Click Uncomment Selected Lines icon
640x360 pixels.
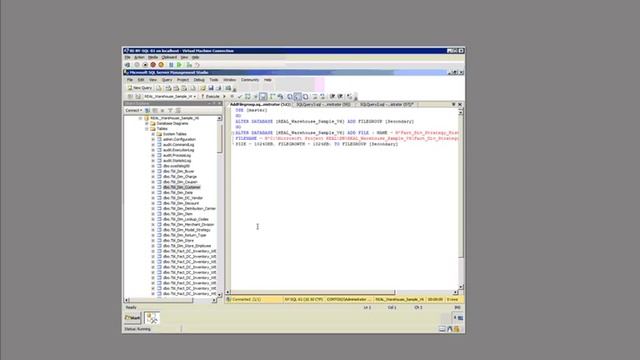click(x=322, y=96)
